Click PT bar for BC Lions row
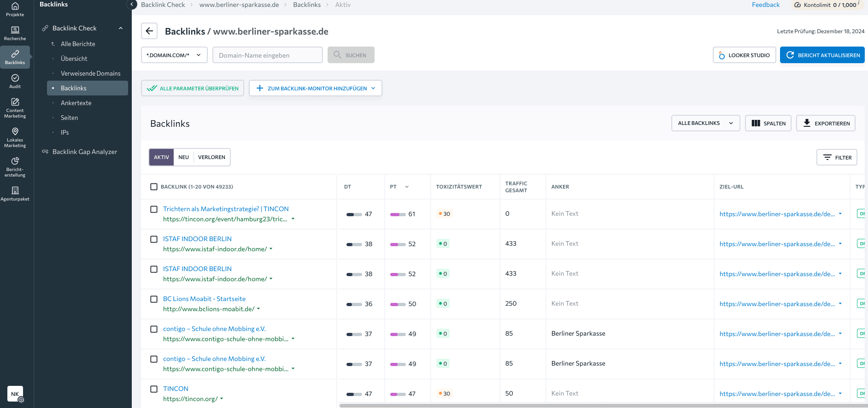 tap(398, 304)
